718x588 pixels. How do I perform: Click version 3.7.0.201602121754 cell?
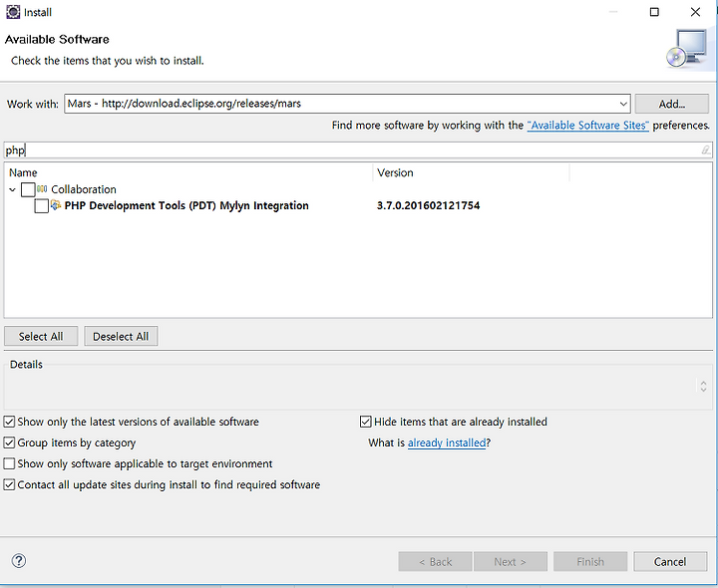click(x=428, y=206)
